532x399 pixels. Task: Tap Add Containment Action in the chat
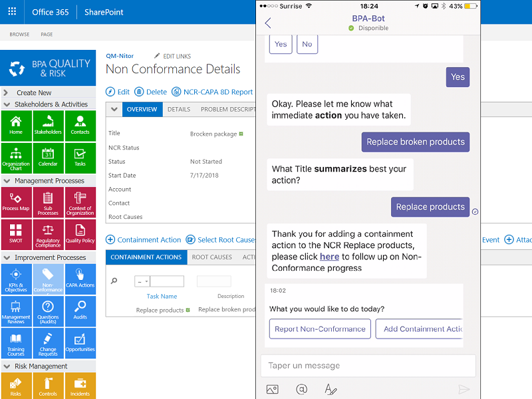pos(419,329)
